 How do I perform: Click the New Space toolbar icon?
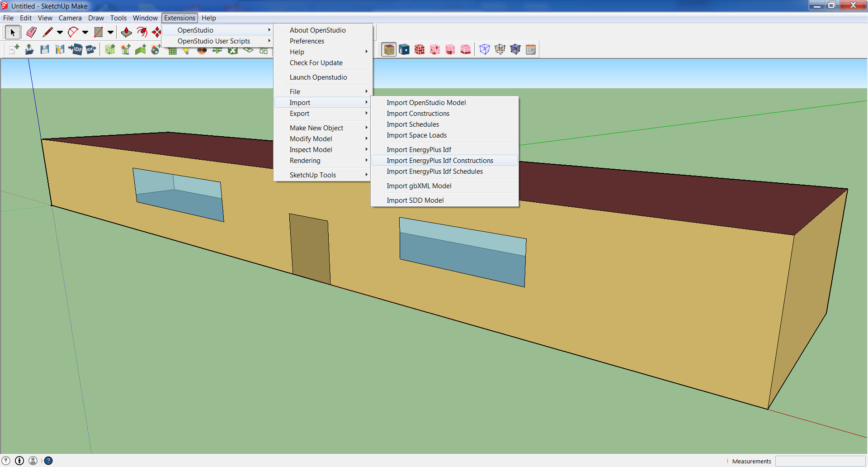coord(110,49)
